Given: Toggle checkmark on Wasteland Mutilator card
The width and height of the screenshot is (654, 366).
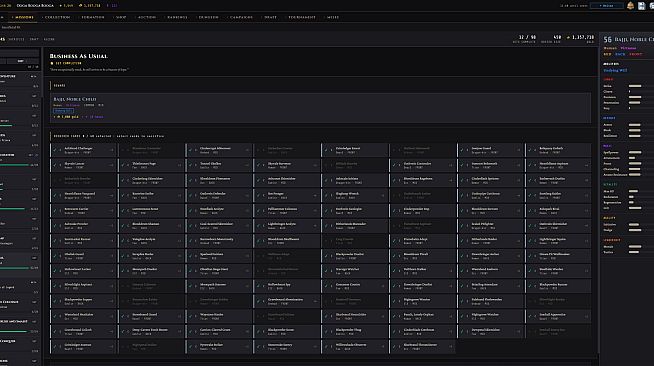Looking at the screenshot, I should 55,316.
